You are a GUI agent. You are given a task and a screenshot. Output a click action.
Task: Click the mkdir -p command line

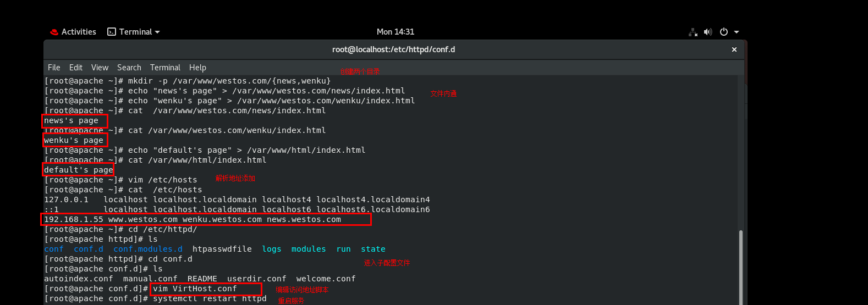[188, 81]
